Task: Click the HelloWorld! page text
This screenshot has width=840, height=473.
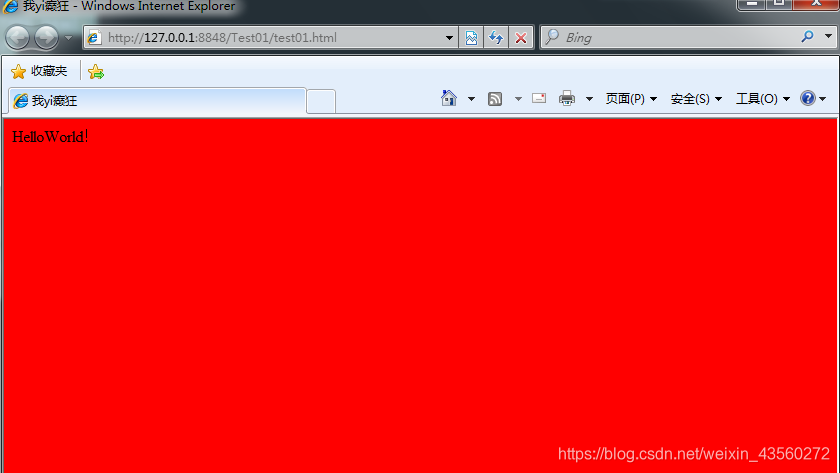Action: tap(50, 137)
